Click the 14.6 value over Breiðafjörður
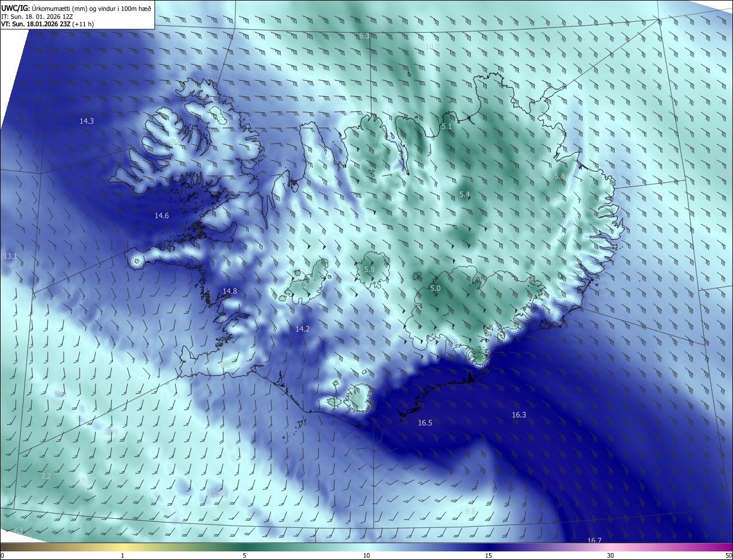Viewport: 733px width, 560px height. 161,216
